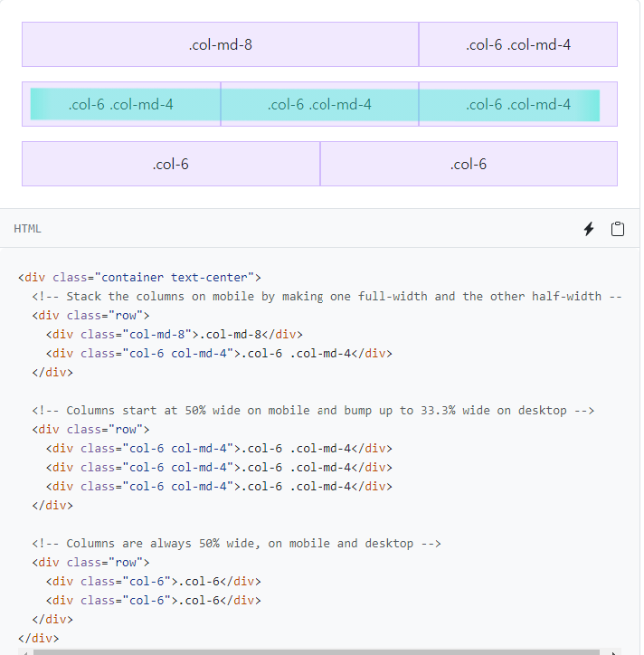Click the container text-center div code line
Viewport: 644px width, 655px height.
pos(139,278)
